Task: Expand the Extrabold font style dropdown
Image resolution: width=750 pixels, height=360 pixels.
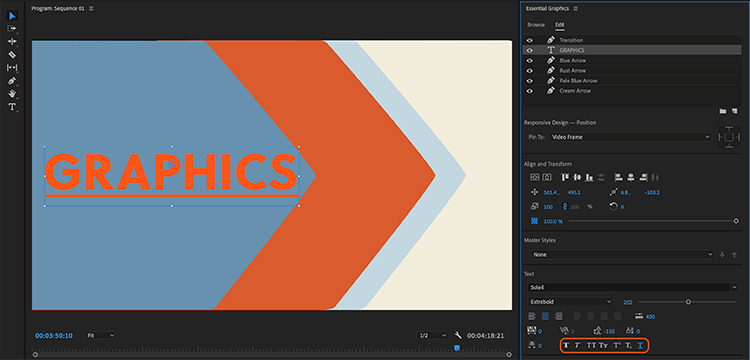Action: (x=570, y=302)
